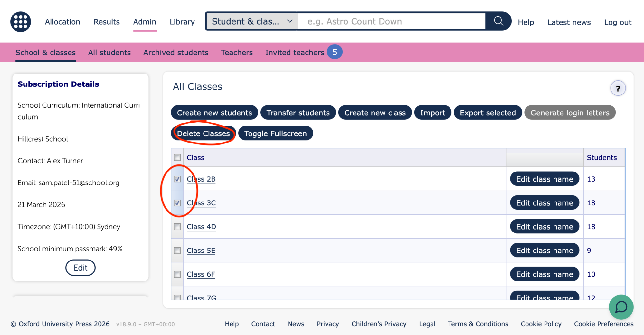Open the question mark help icon

coord(618,88)
